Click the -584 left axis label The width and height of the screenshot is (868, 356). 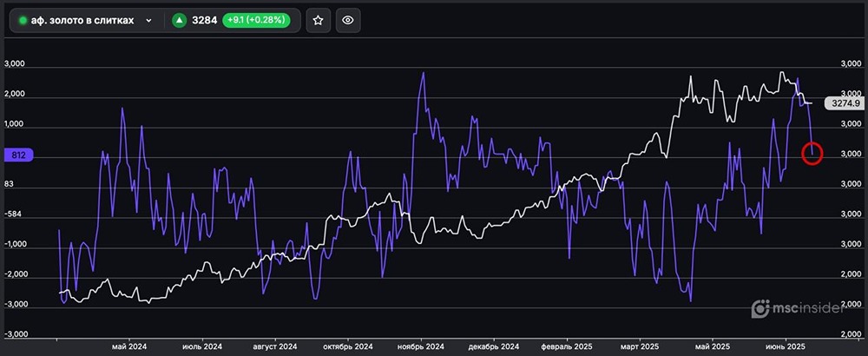pos(17,214)
